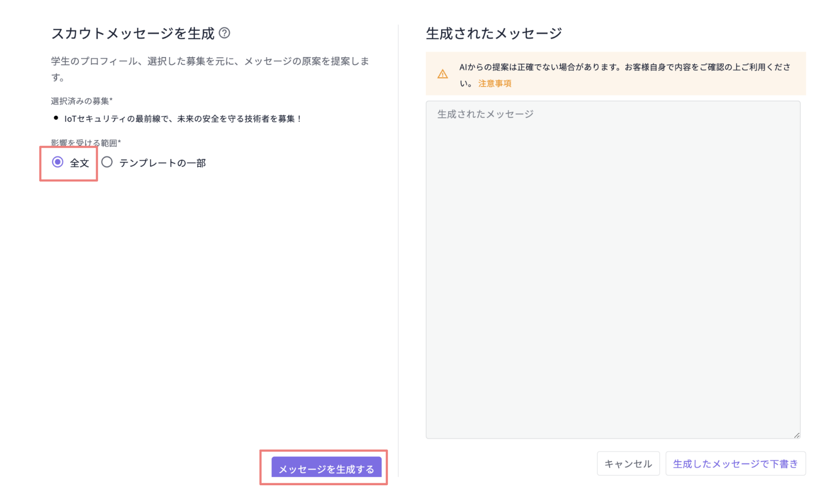
Task: Open the 注意事項 link
Action: (495, 83)
